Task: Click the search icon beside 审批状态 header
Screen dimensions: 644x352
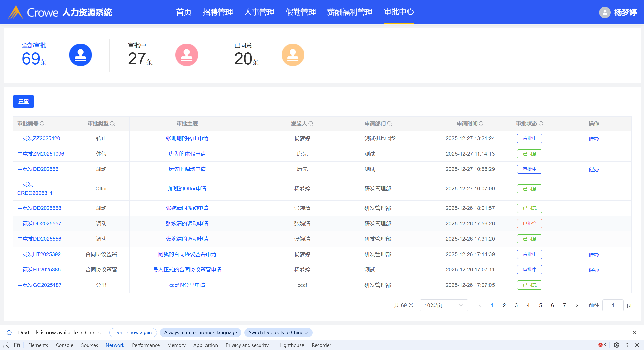Action: pyautogui.click(x=541, y=124)
